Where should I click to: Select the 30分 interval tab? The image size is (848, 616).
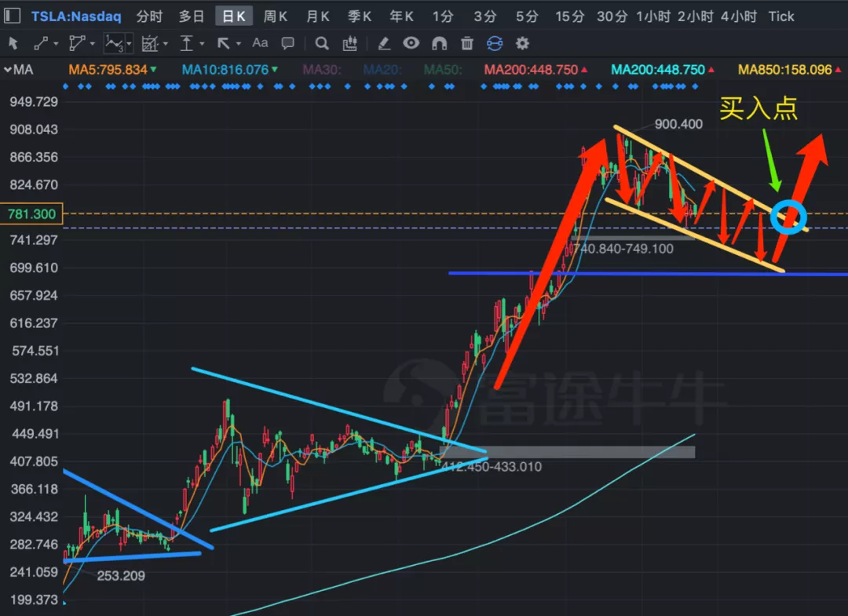click(612, 16)
